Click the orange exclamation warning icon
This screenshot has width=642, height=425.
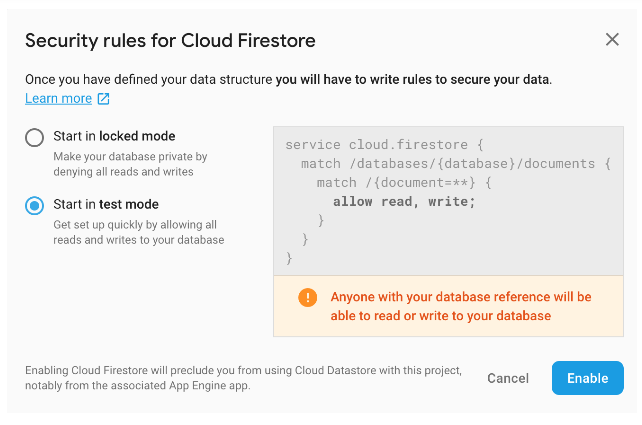[307, 297]
